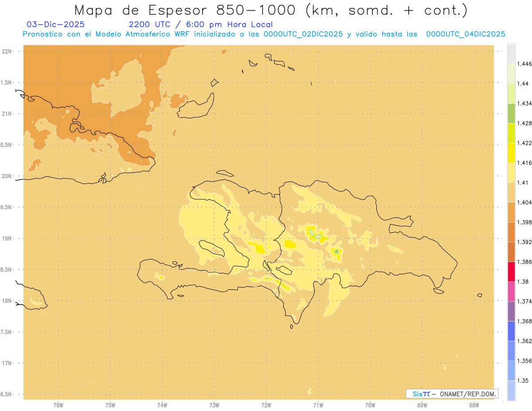The height and width of the screenshot is (411, 532).
Task: Select the deep blue swatch between 1.362 and 1.368
Action: click(x=511, y=331)
